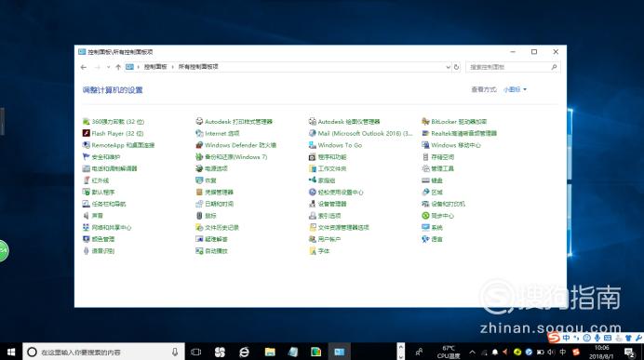The height and width of the screenshot is (360, 644).
Task: Open 轻松使用设置中心
Action: click(x=336, y=193)
